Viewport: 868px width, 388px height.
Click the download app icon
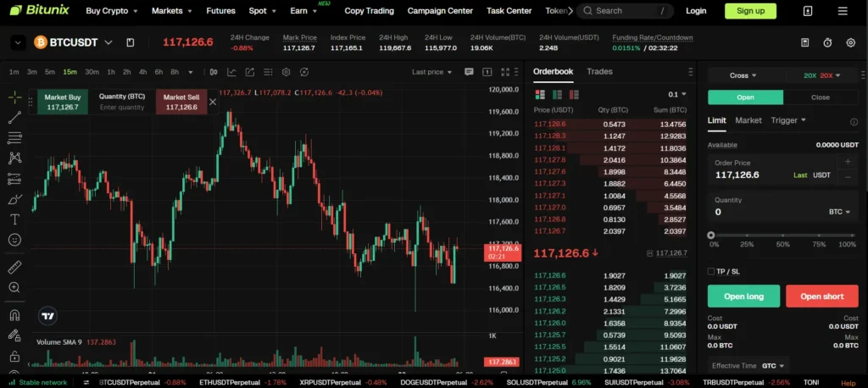(808, 11)
